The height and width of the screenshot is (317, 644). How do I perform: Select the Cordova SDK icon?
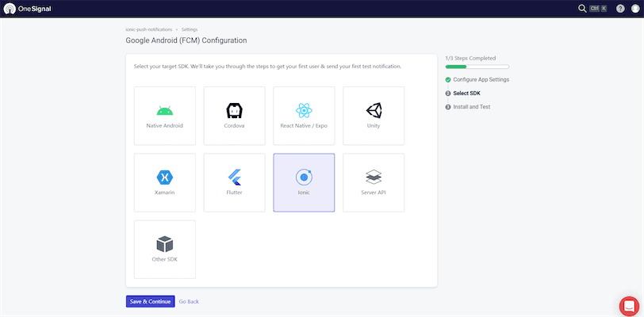click(235, 110)
